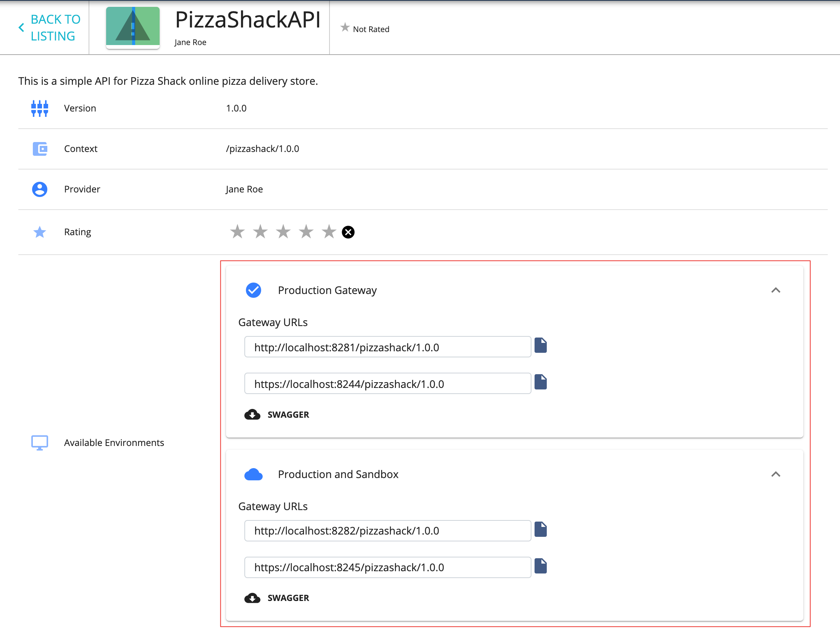Click the Version sliders icon

(x=40, y=108)
